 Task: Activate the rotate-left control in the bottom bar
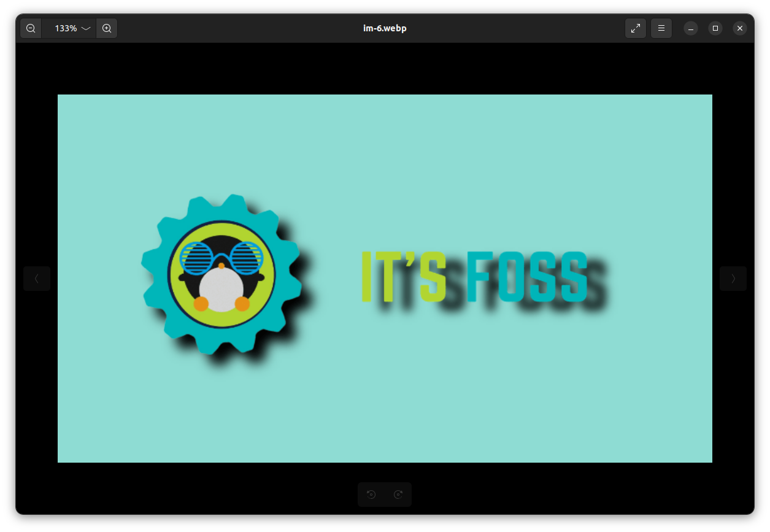[372, 494]
